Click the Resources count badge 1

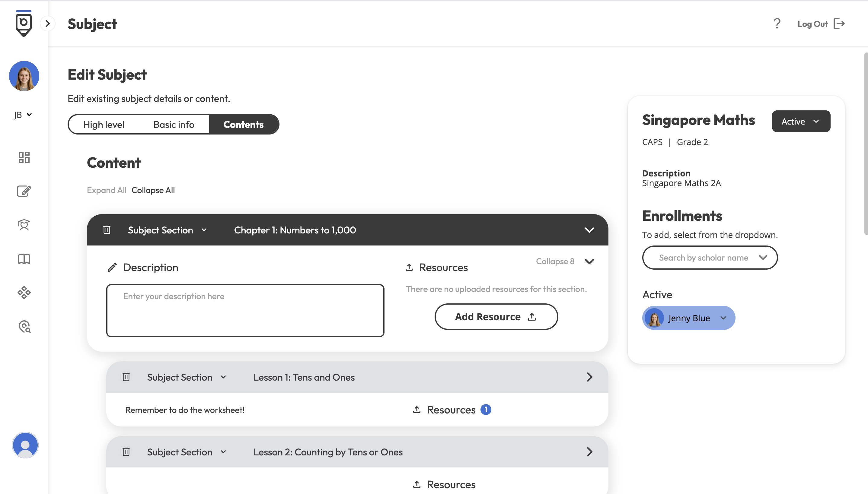[x=485, y=410]
